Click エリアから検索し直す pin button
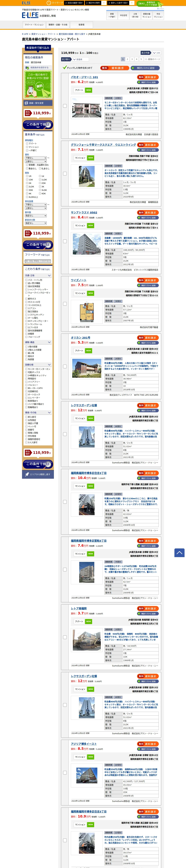 (38, 475)
